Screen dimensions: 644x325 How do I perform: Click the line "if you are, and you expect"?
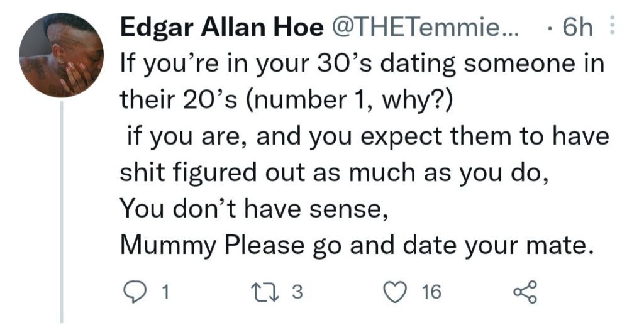(366, 136)
